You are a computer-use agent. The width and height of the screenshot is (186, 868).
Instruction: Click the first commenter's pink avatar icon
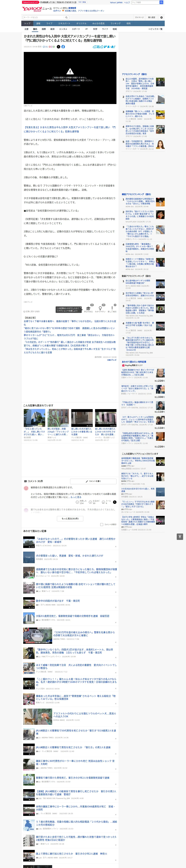tap(26, 488)
